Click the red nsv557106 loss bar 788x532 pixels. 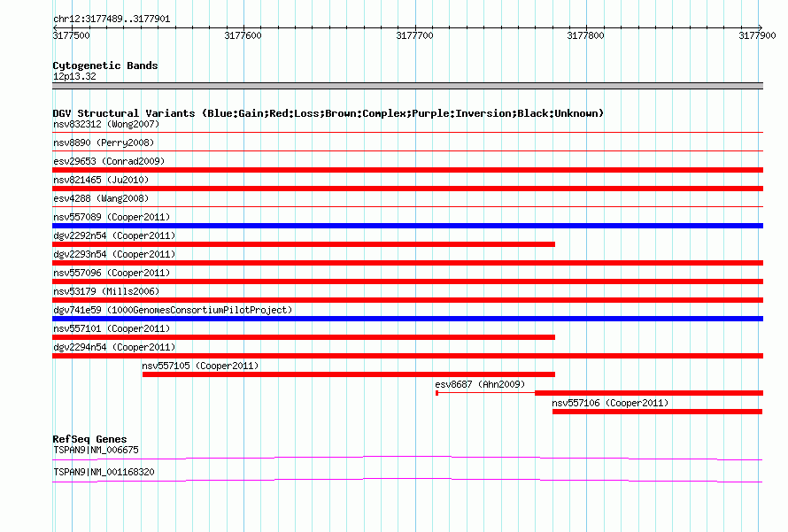pyautogui.click(x=657, y=412)
